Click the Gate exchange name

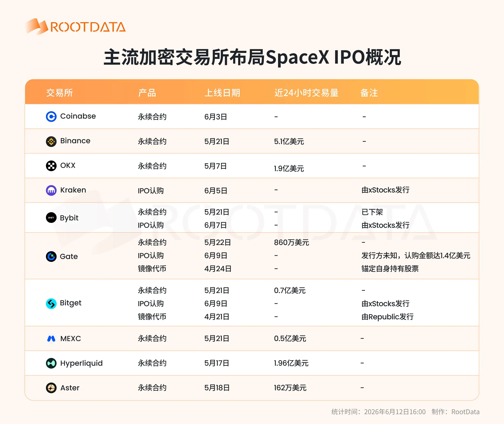tap(69, 257)
